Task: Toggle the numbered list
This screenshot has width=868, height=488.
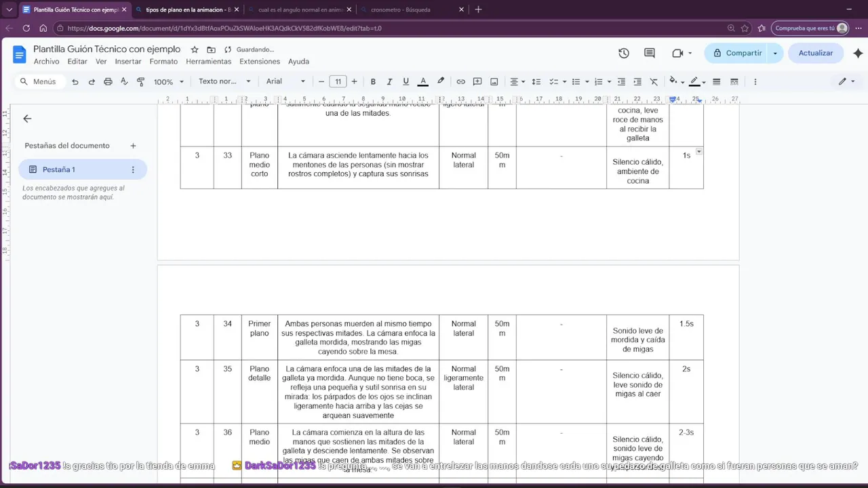Action: (x=598, y=81)
